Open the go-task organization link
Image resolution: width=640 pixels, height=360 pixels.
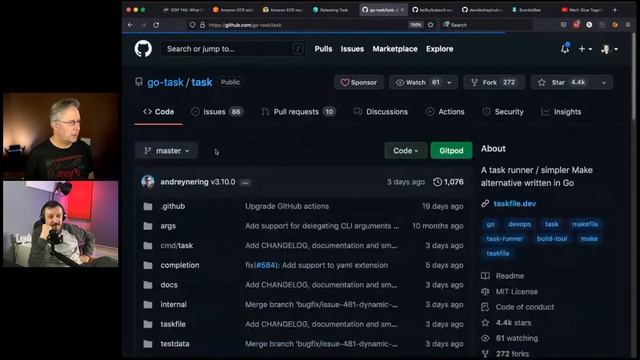coord(165,82)
